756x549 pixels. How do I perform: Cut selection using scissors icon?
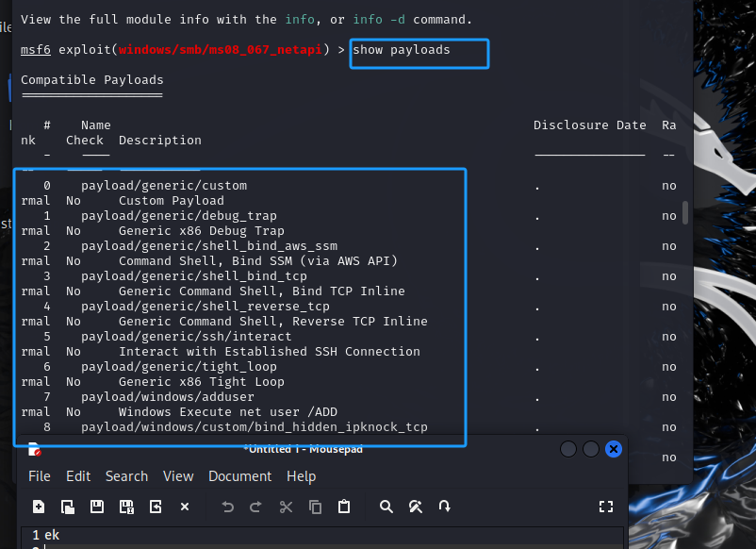(x=286, y=507)
